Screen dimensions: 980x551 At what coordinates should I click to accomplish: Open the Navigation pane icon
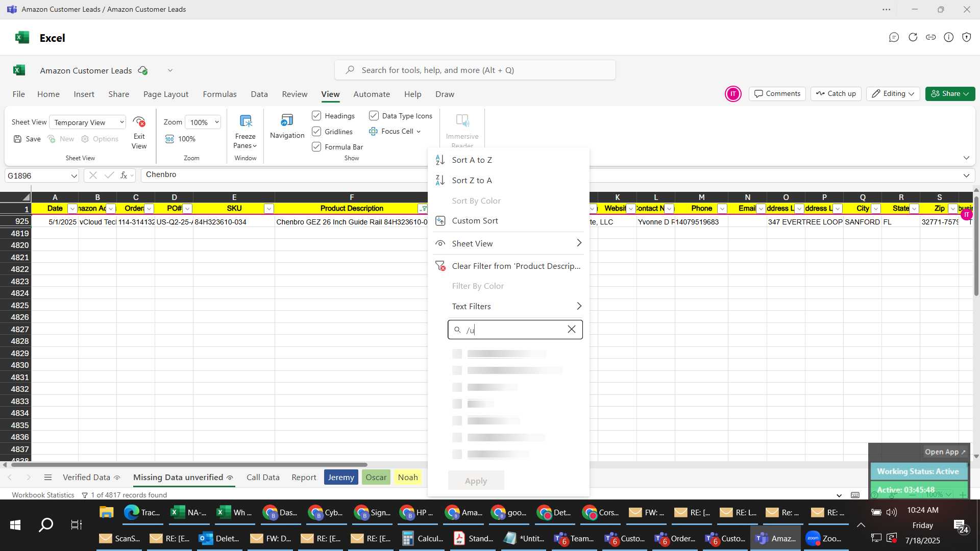(x=287, y=121)
